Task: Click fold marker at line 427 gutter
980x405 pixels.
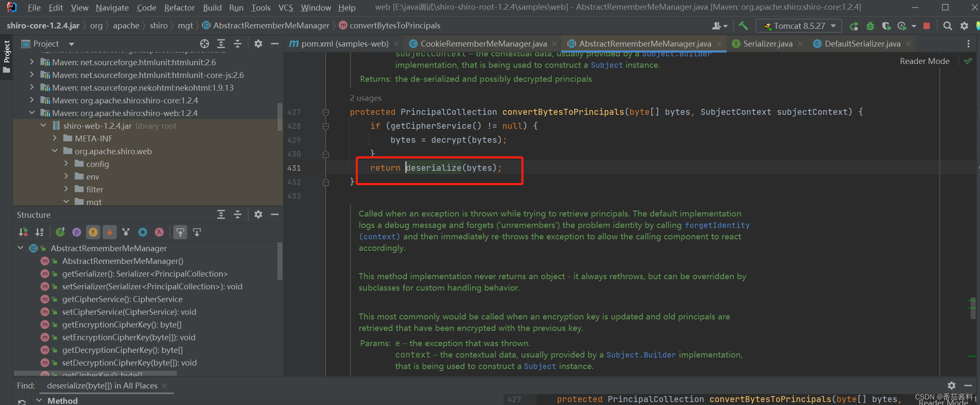Action: point(326,112)
